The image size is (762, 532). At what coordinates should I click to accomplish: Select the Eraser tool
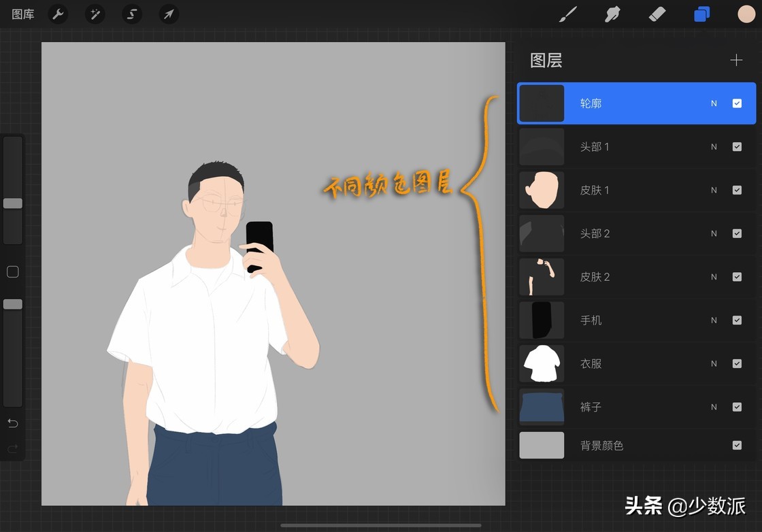tap(657, 14)
